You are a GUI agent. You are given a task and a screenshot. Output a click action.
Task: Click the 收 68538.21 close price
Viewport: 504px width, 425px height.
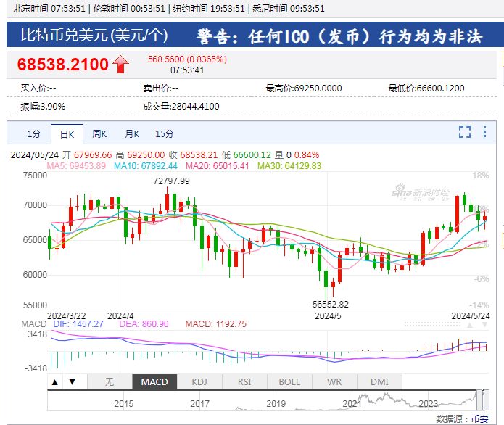click(193, 155)
